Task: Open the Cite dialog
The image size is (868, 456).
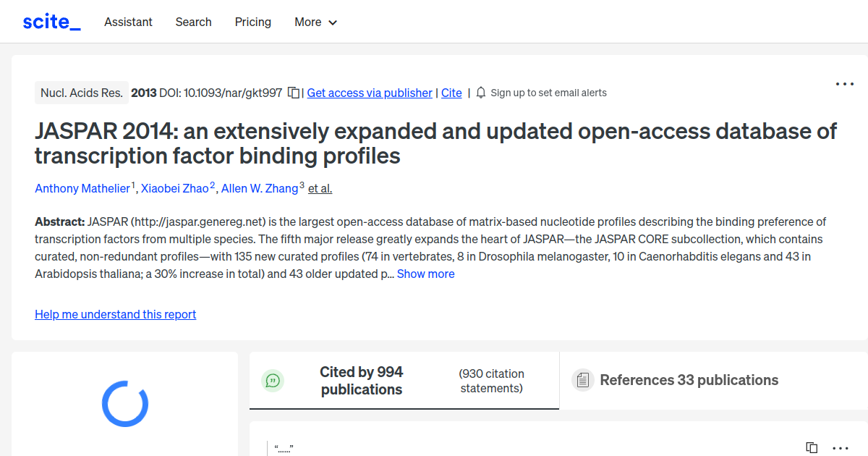Action: pos(451,93)
